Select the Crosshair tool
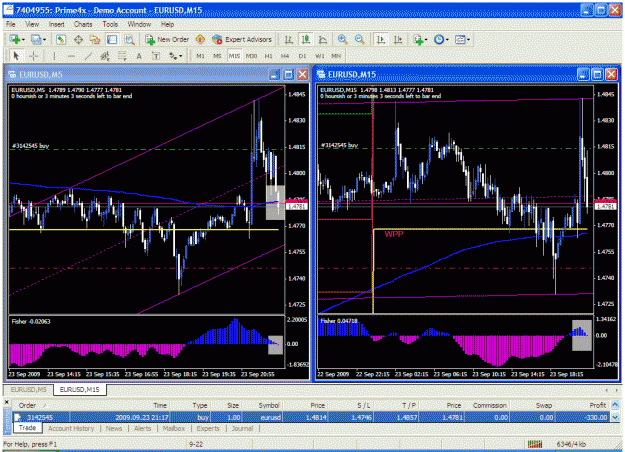The height and width of the screenshot is (452, 625). [33, 56]
